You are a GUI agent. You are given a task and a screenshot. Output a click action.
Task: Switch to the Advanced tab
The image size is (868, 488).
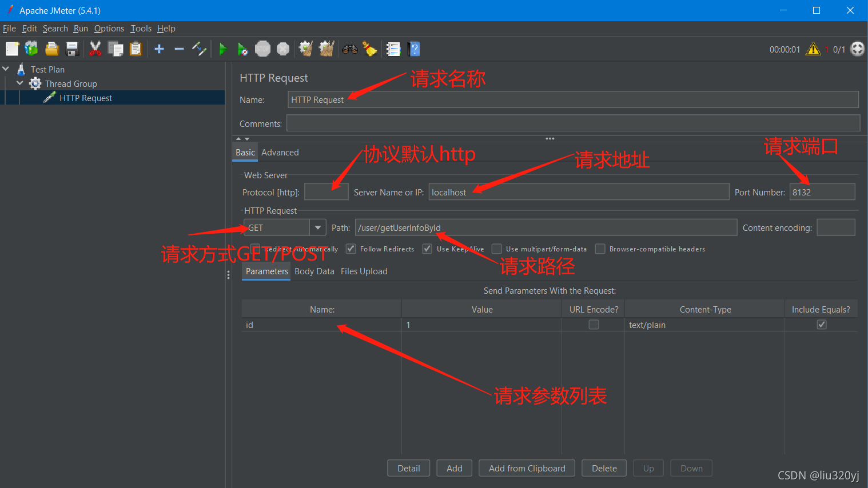point(280,153)
